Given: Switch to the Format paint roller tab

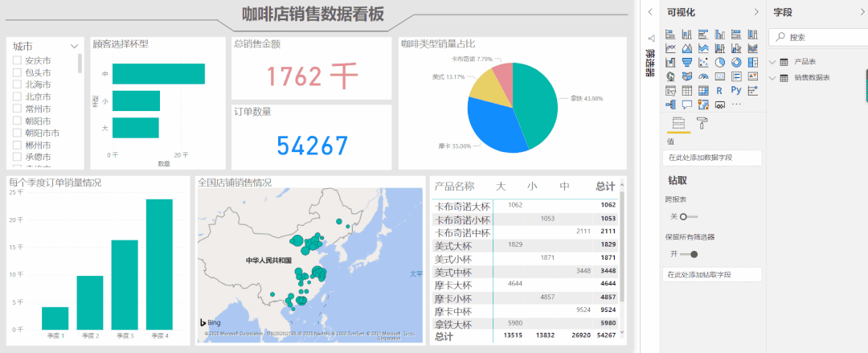Looking at the screenshot, I should coord(702,123).
